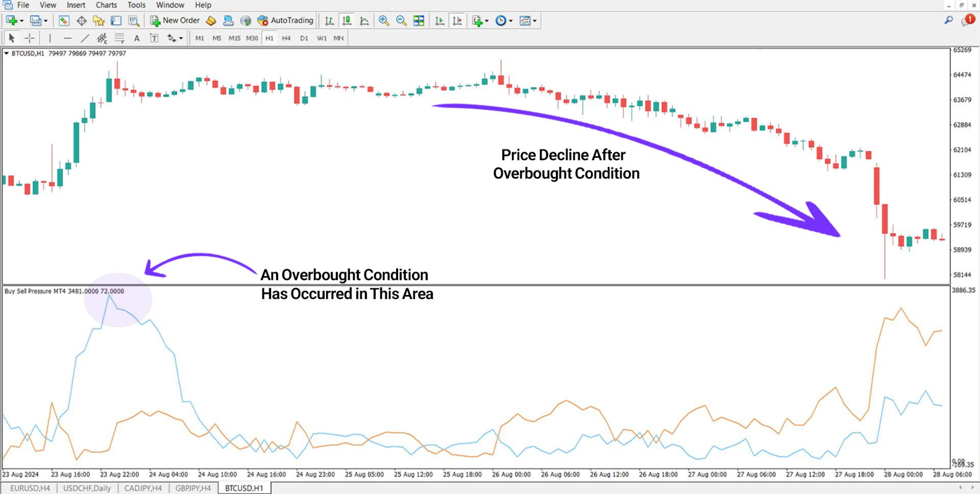This screenshot has height=494, width=980.
Task: Select the Text (A) tool
Action: click(136, 38)
